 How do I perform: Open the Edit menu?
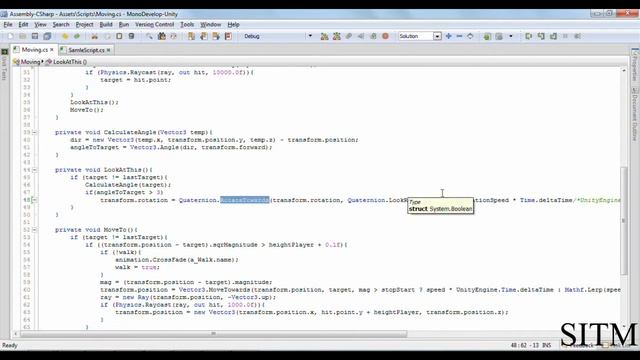[23, 24]
